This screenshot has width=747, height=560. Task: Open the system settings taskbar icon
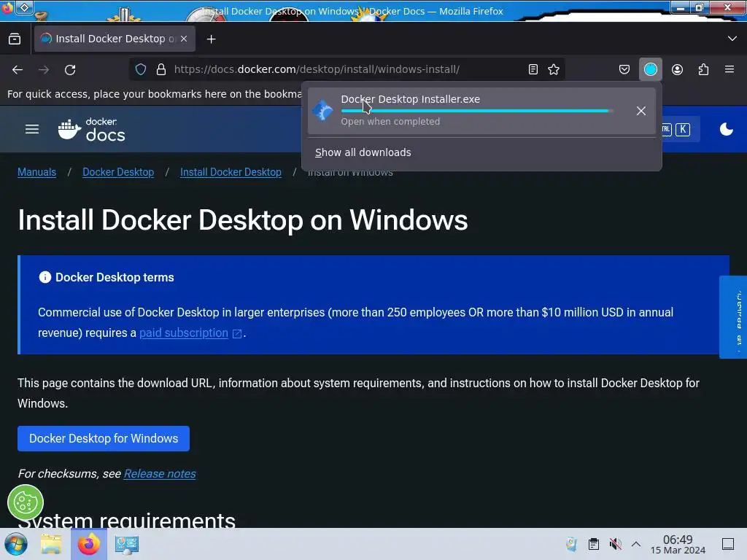tap(127, 544)
